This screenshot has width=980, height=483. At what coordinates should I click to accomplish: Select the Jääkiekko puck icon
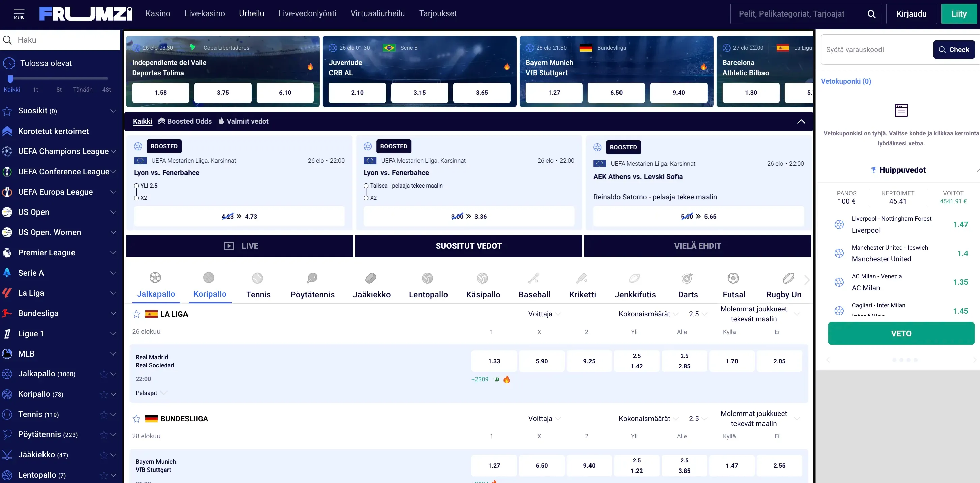click(x=371, y=278)
